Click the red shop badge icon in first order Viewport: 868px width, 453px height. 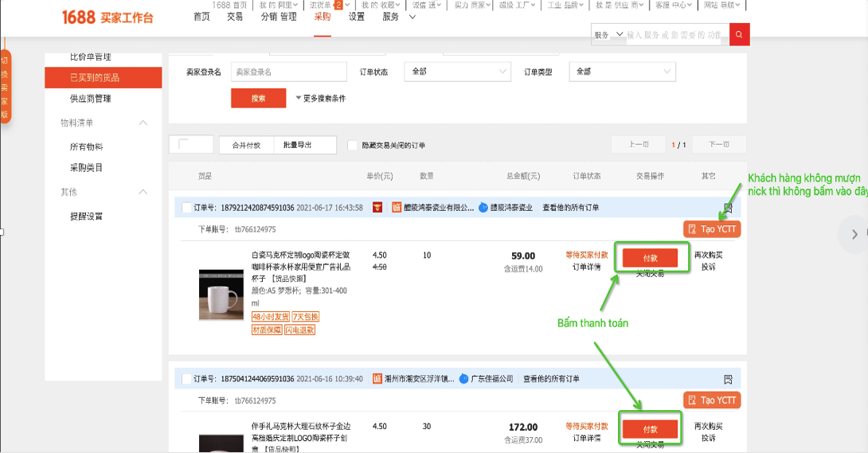click(x=377, y=208)
